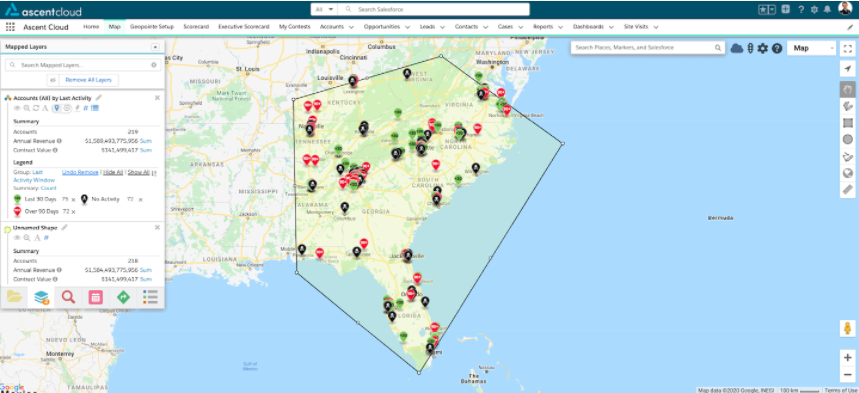Click the green Last 30 Days marker

point(17,199)
